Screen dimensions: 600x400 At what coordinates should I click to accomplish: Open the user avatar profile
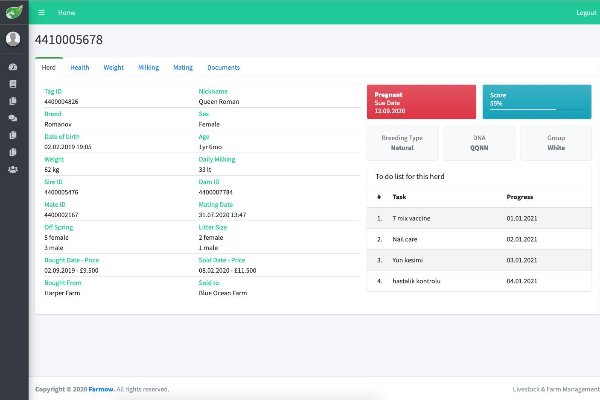click(13, 39)
